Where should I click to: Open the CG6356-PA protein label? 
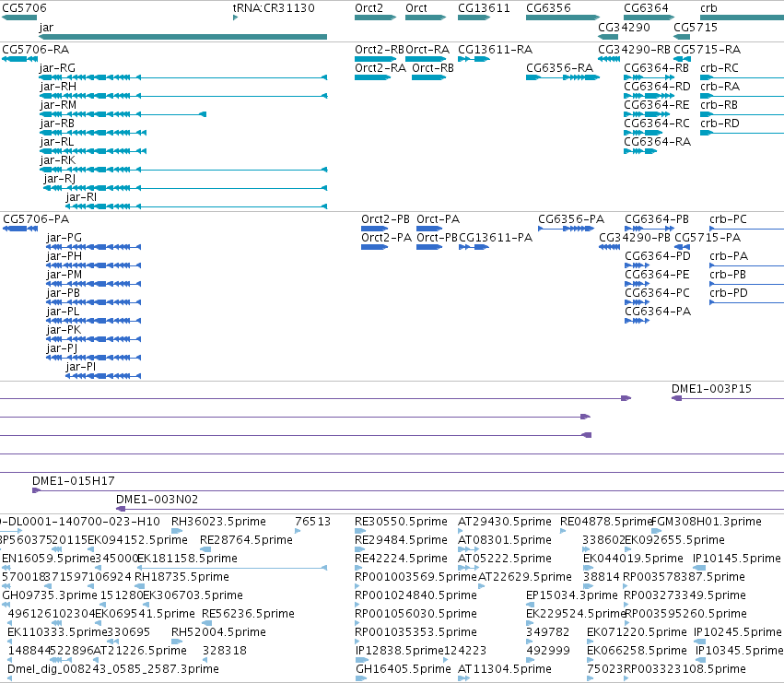[571, 219]
